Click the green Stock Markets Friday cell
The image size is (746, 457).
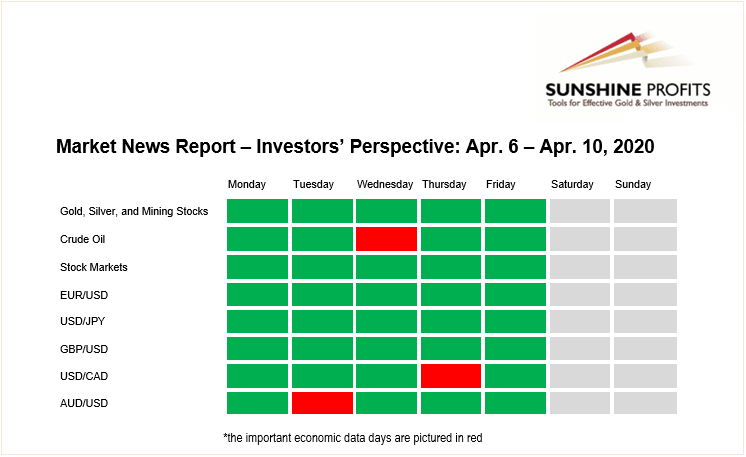[515, 266]
